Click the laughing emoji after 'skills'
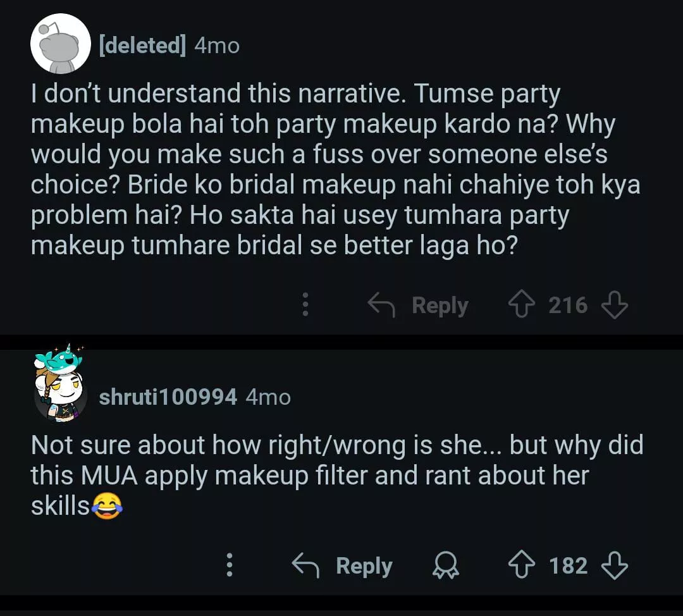Screen dimensions: 683x616 click(106, 507)
